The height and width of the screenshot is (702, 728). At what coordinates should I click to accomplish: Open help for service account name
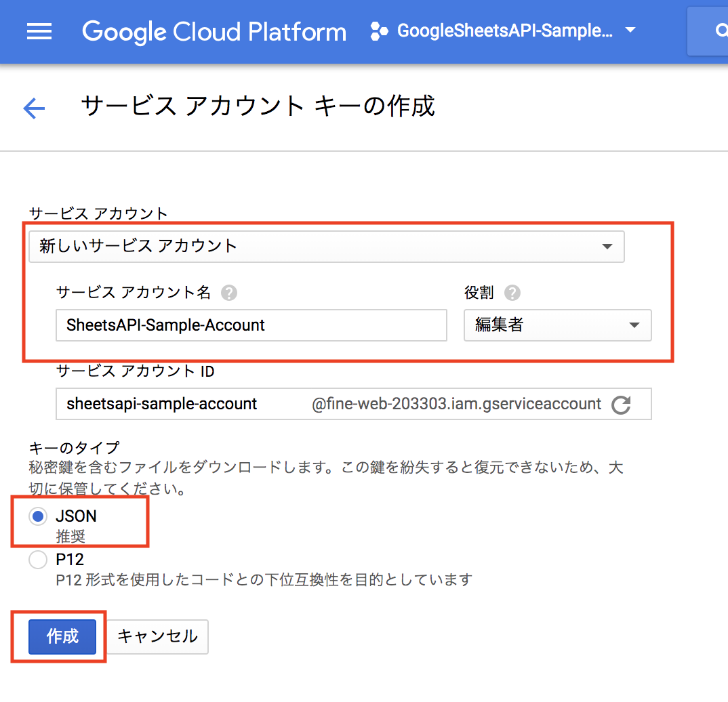point(229,293)
